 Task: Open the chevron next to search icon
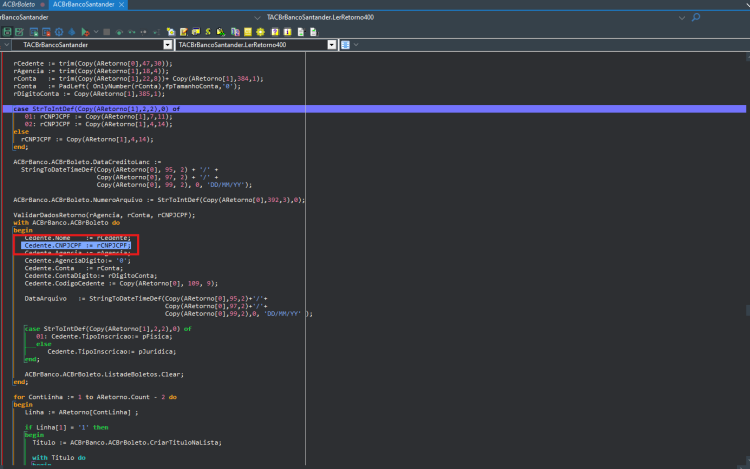pyautogui.click(x=682, y=18)
